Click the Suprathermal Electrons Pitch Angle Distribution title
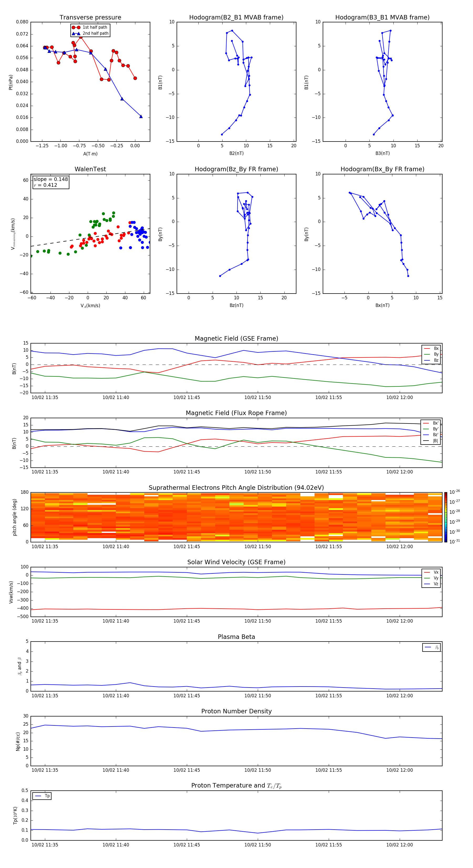Screen dimensions: 473x868 tap(236, 488)
